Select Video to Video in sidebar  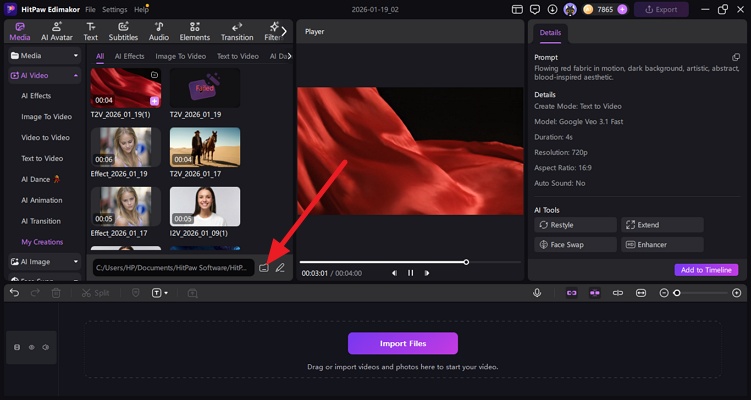click(x=46, y=137)
